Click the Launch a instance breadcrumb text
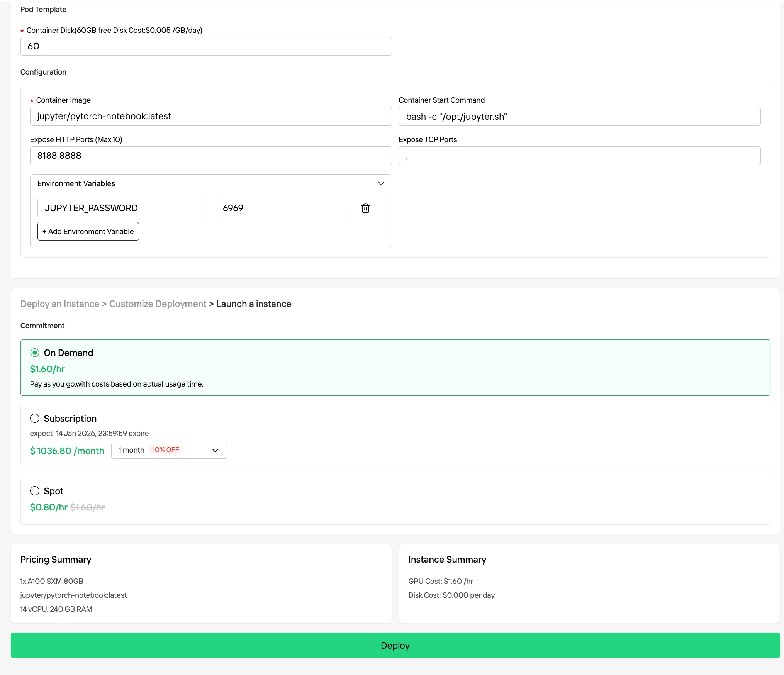The width and height of the screenshot is (784, 675). coord(254,304)
